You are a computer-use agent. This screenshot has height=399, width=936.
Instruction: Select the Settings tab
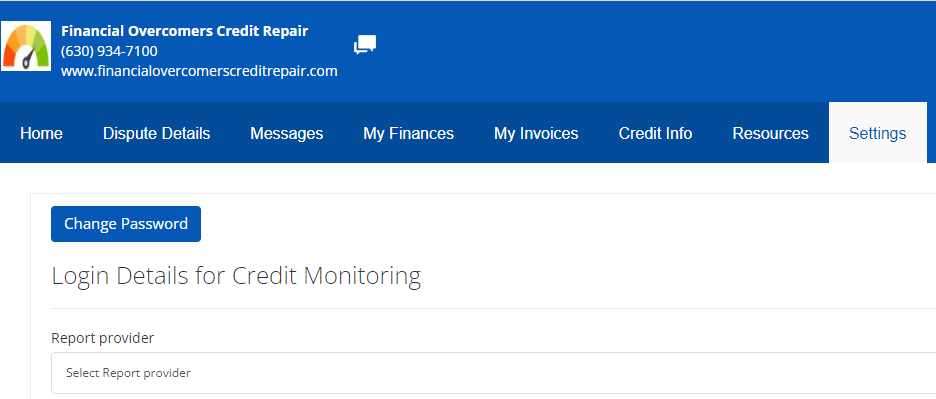[x=878, y=133]
